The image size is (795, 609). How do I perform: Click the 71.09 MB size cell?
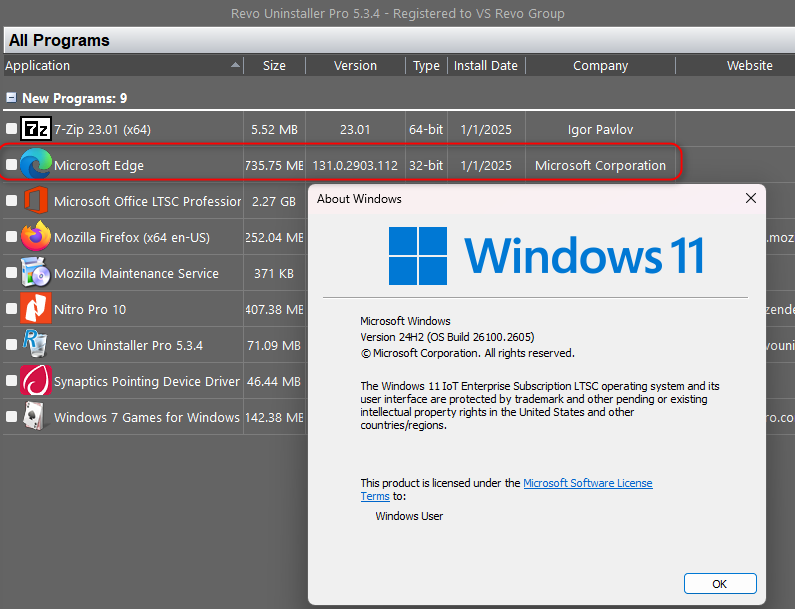(x=274, y=345)
